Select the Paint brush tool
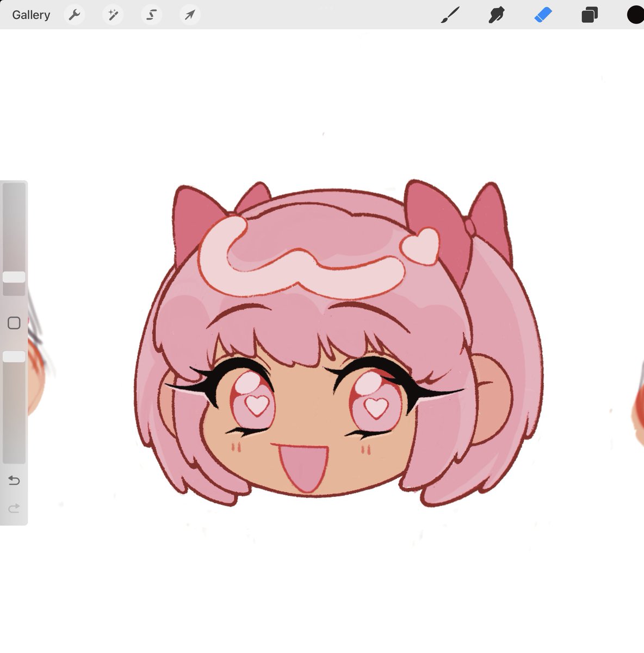 pyautogui.click(x=450, y=15)
